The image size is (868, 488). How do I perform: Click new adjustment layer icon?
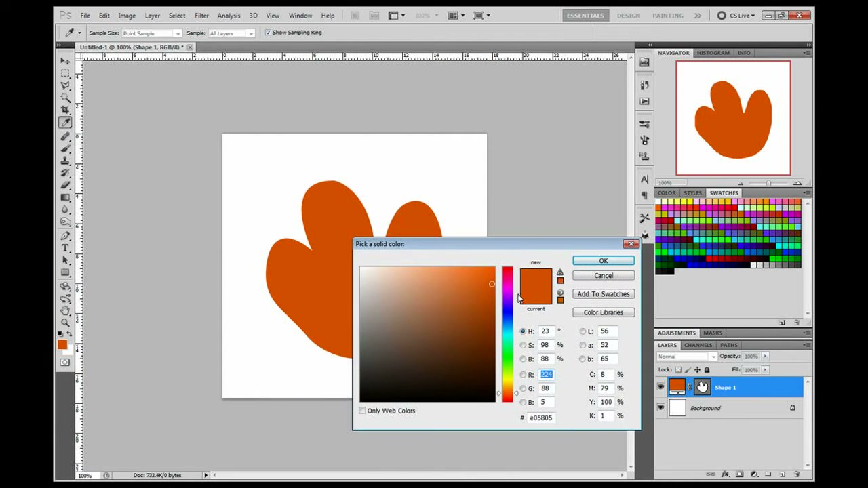pyautogui.click(x=754, y=474)
